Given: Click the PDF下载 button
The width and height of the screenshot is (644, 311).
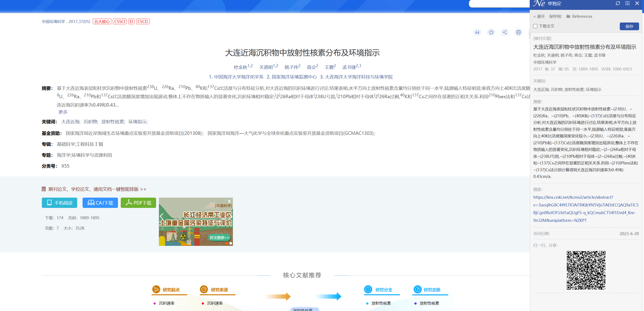Looking at the screenshot, I should (139, 203).
